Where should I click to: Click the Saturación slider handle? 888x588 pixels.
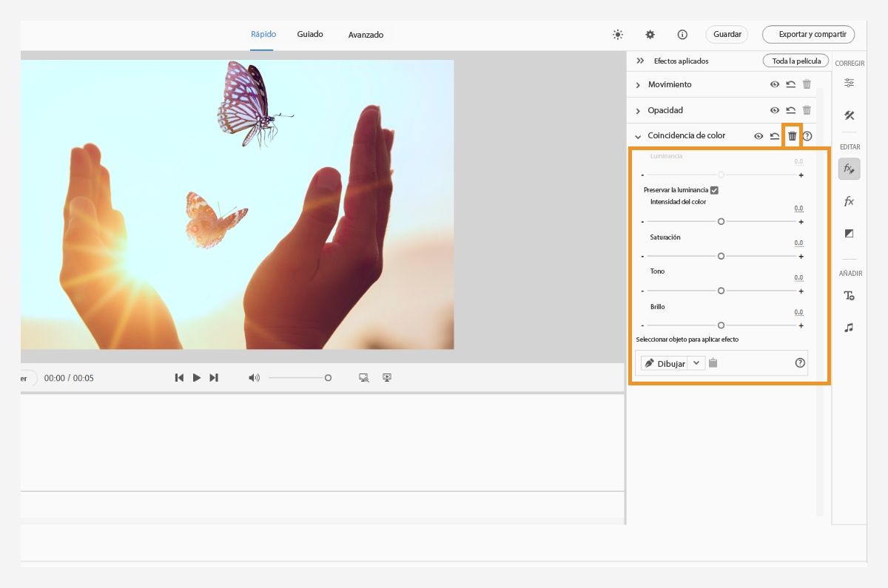tap(721, 256)
